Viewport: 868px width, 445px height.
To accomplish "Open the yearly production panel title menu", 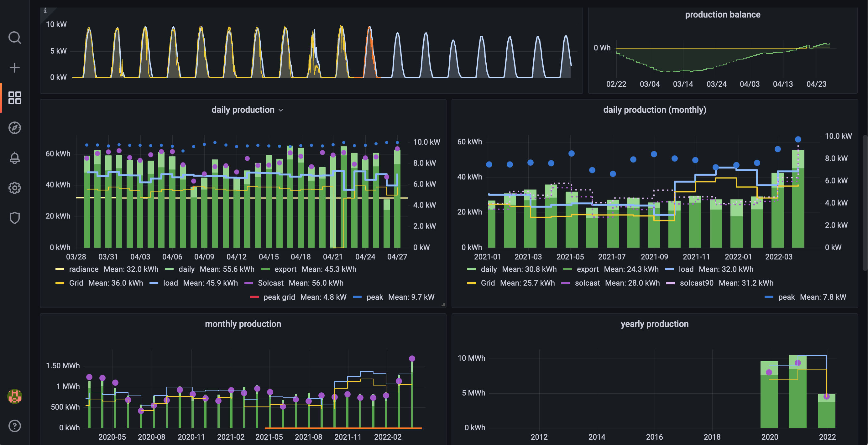I will [654, 324].
